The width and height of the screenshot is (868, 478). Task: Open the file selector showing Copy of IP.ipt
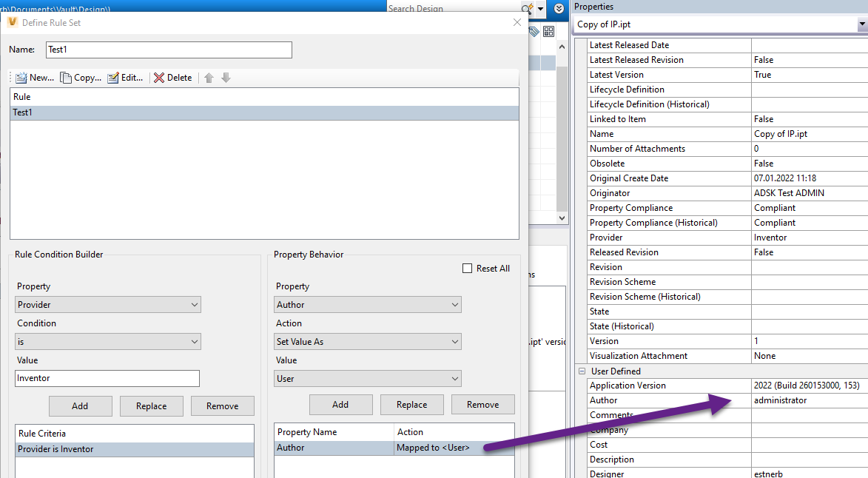(x=859, y=24)
